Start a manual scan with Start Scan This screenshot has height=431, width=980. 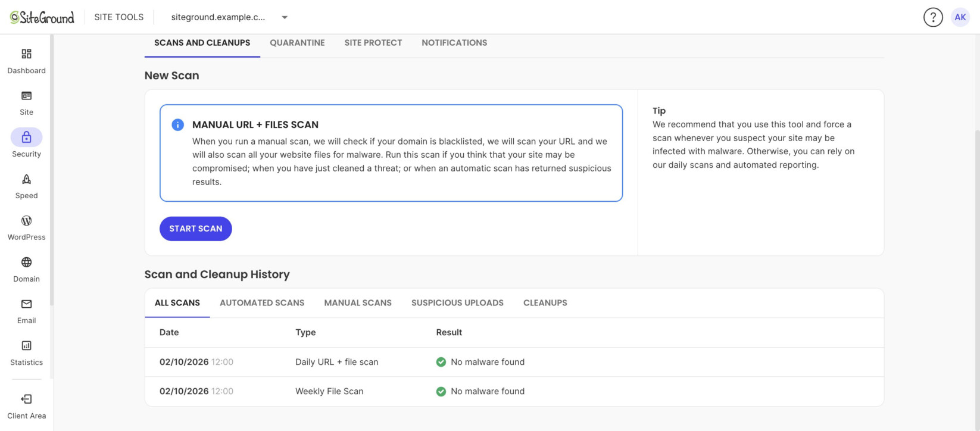click(x=196, y=229)
